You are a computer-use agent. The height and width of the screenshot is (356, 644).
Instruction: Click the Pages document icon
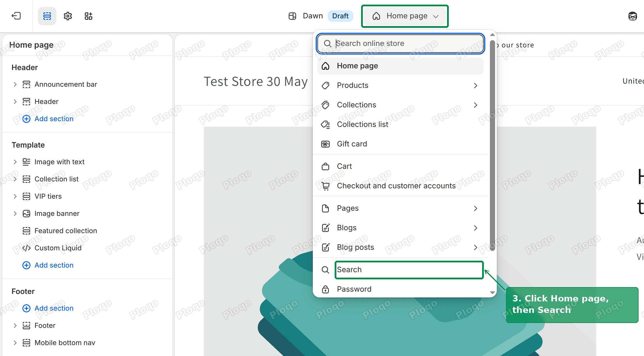325,208
